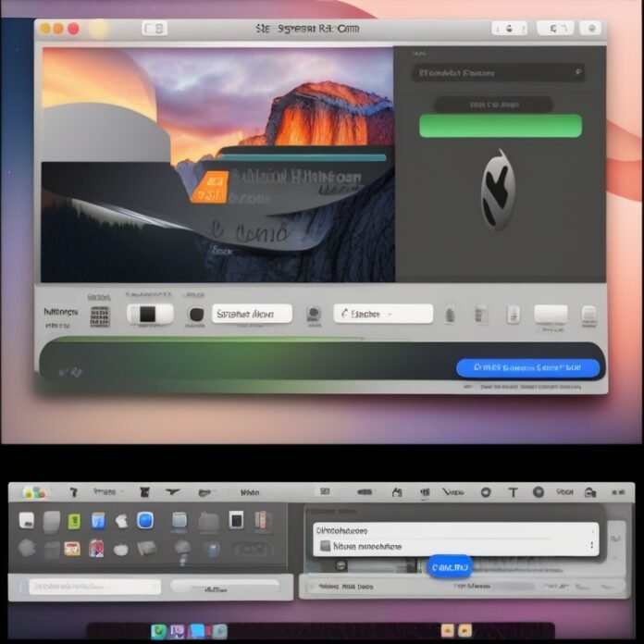Viewport: 644px width, 644px height.
Task: Select the popup row with the gray square icon
Action: point(455,546)
